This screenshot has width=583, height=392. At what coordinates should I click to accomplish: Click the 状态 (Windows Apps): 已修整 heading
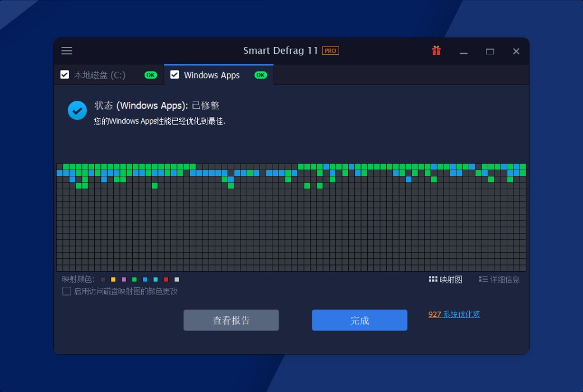[x=157, y=105]
